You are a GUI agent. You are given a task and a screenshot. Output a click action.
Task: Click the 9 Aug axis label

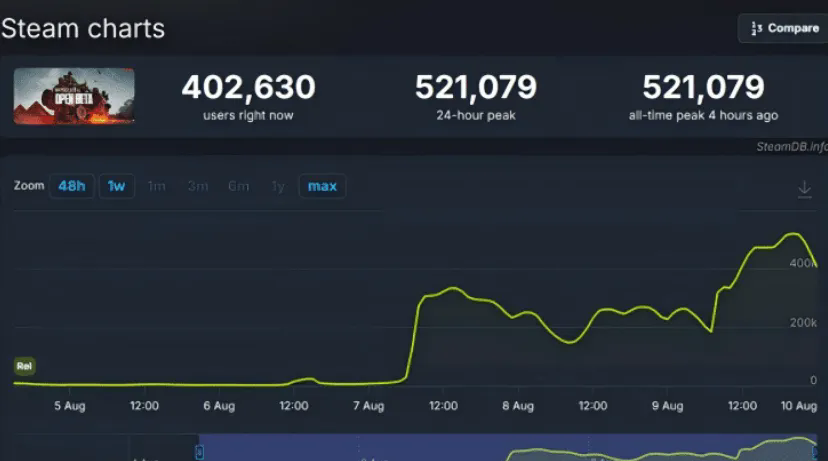[667, 406]
